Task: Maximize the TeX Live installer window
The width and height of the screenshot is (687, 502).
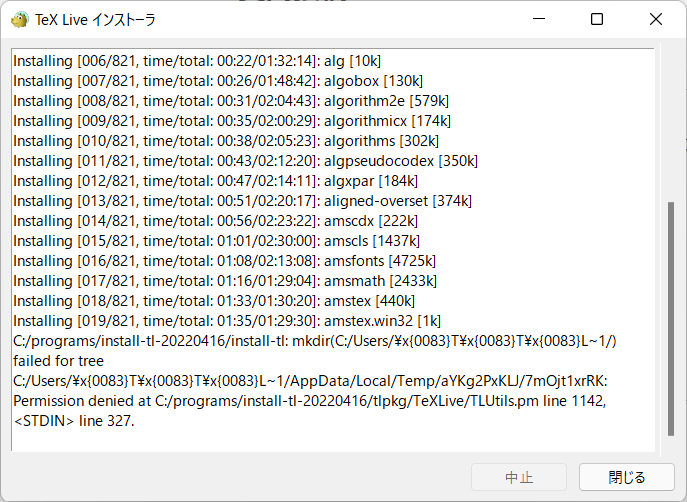Action: point(597,19)
